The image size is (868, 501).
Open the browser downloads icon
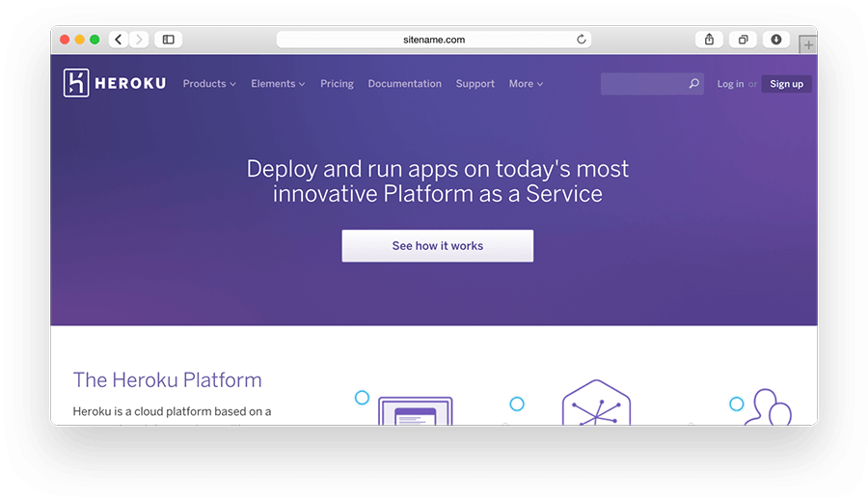(x=776, y=40)
